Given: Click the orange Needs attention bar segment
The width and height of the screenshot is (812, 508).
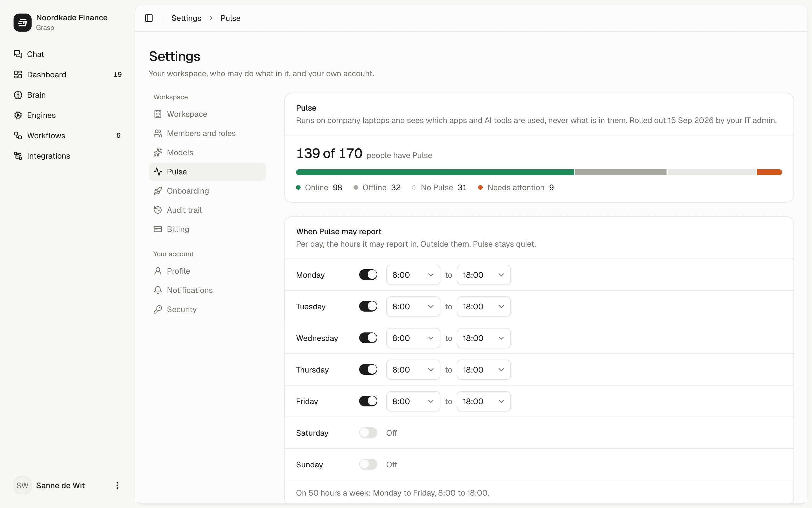Looking at the screenshot, I should point(769,172).
